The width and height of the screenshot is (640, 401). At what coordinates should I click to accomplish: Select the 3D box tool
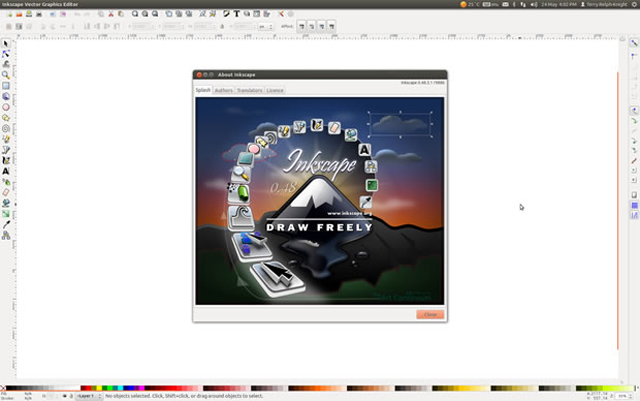[x=6, y=96]
